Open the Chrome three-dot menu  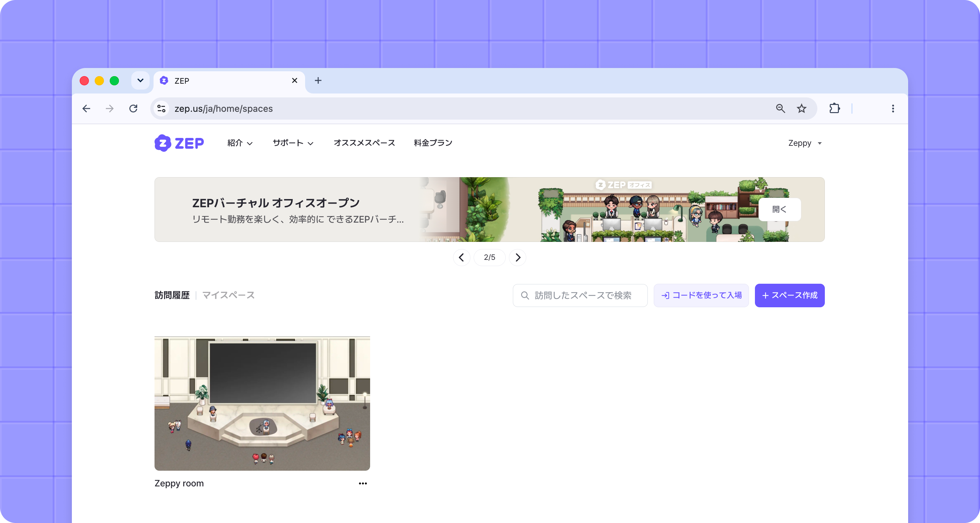[893, 109]
